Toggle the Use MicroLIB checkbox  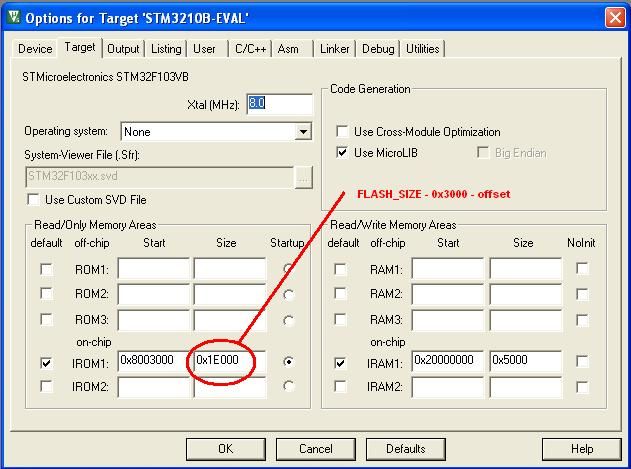[x=342, y=153]
